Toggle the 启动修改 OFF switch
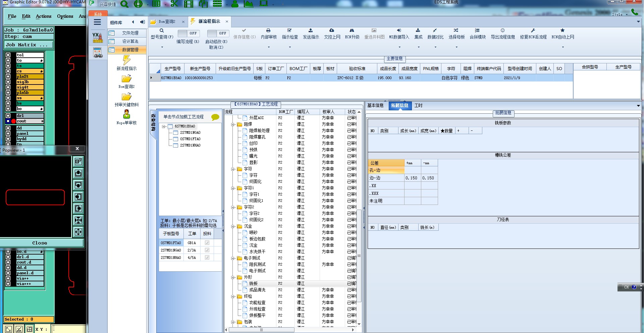644x333 pixels. (218, 33)
